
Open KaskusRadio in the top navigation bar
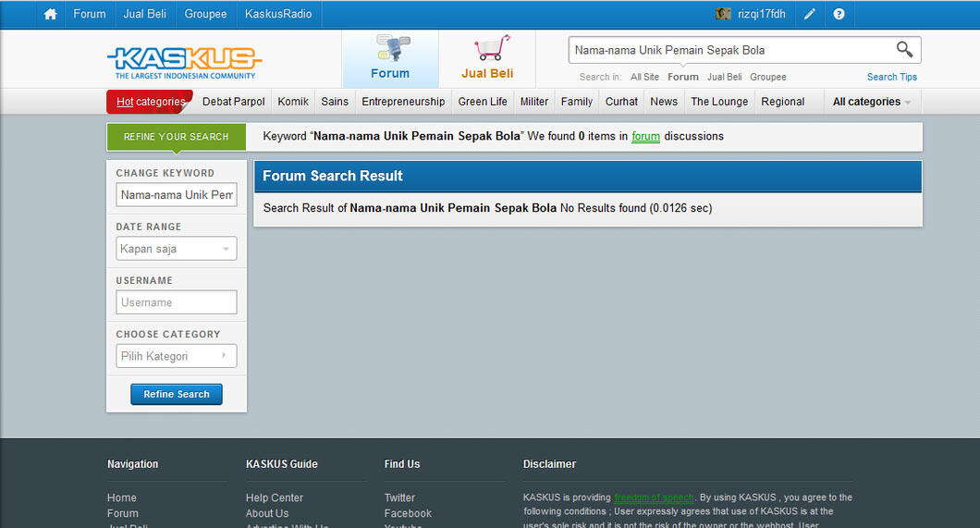(x=278, y=14)
